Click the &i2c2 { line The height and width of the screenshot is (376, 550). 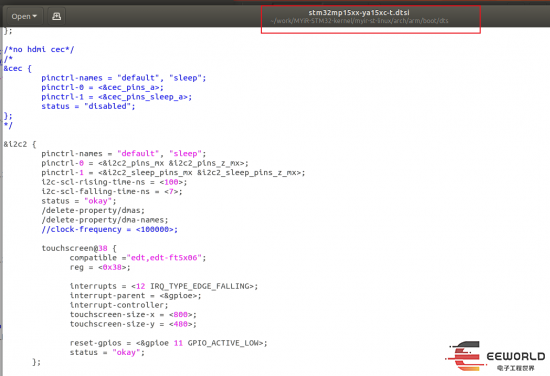coord(20,144)
